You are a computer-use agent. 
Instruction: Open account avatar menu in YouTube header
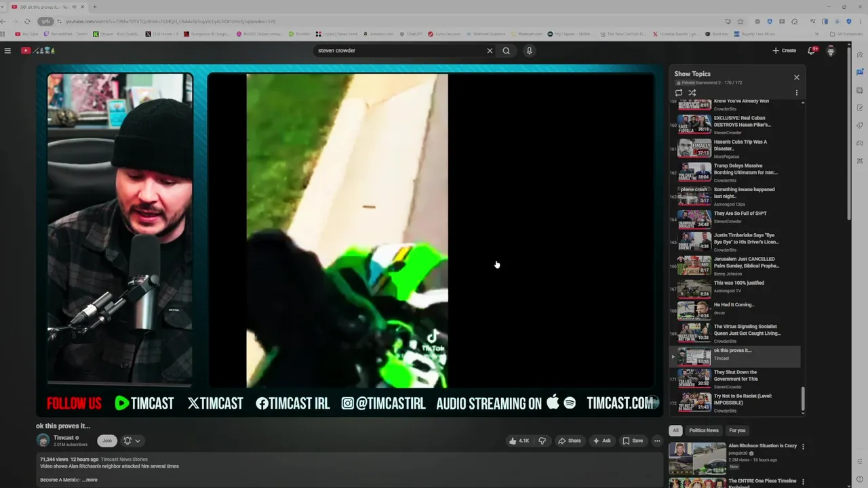click(831, 51)
